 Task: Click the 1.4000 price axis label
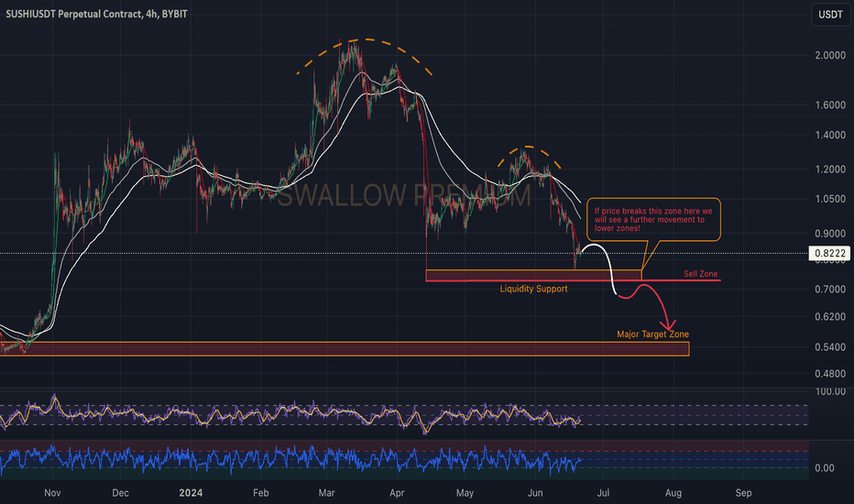pyautogui.click(x=830, y=135)
